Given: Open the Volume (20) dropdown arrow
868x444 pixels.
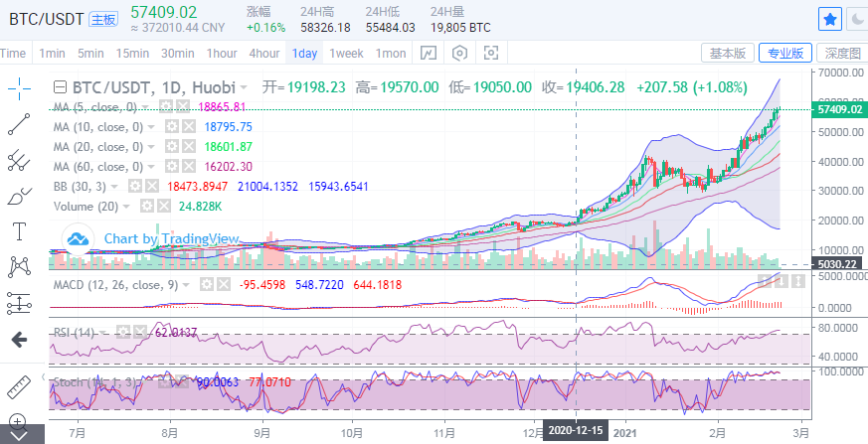Looking at the screenshot, I should click(x=126, y=207).
